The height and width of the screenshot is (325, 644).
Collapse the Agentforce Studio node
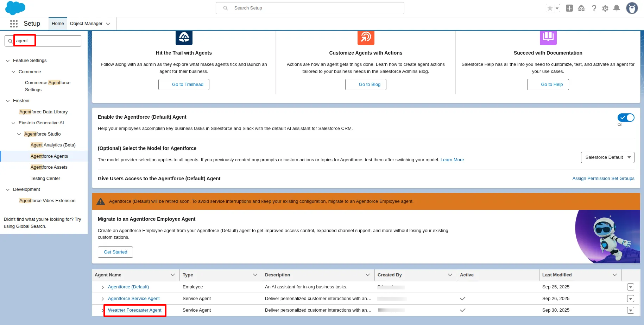click(x=19, y=134)
